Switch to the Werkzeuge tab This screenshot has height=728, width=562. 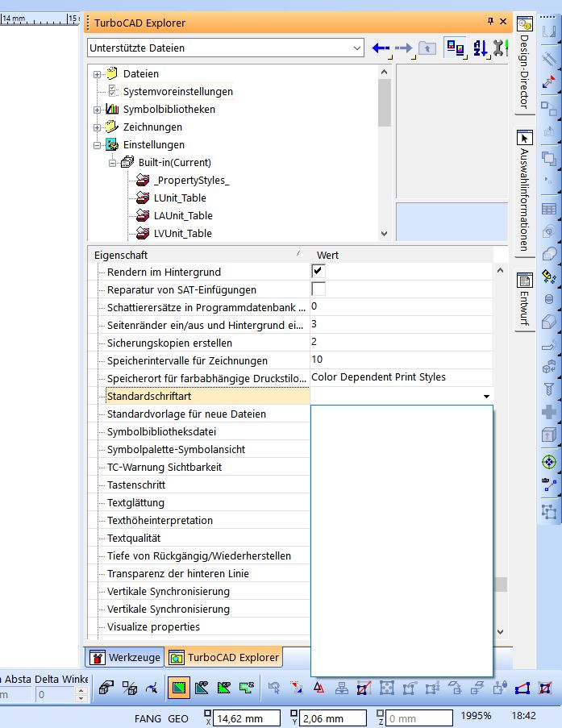[124, 657]
